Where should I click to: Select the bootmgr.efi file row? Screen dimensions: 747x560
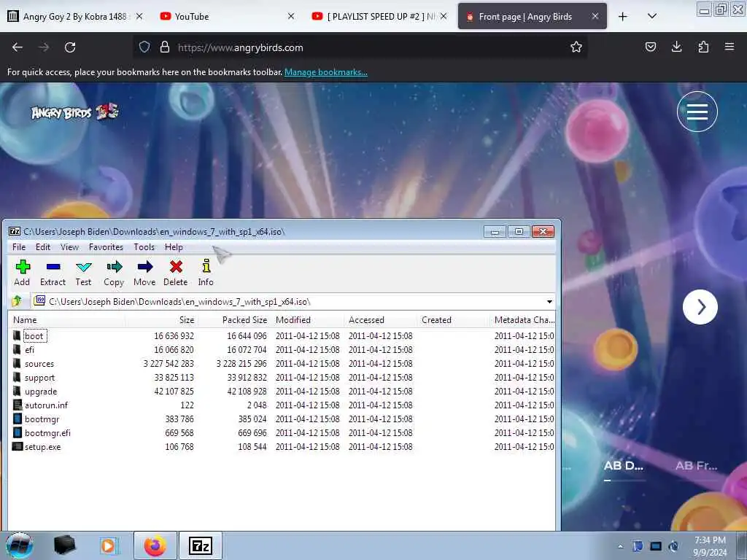coord(282,433)
